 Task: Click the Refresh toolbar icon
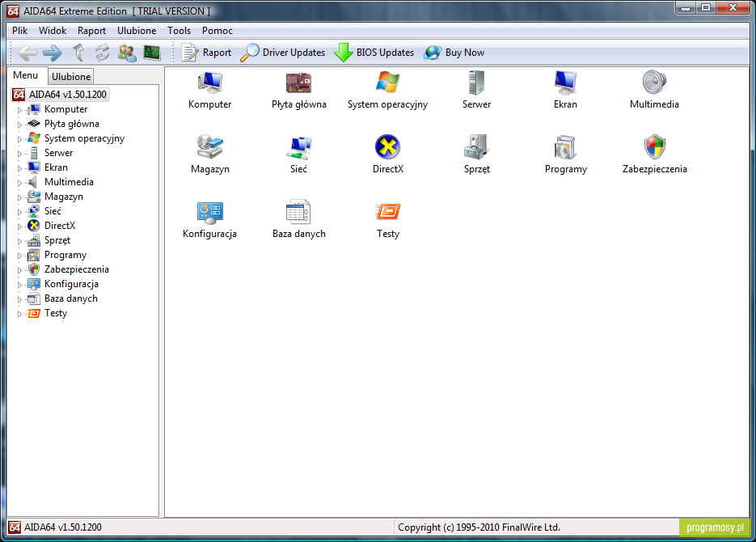click(x=102, y=53)
